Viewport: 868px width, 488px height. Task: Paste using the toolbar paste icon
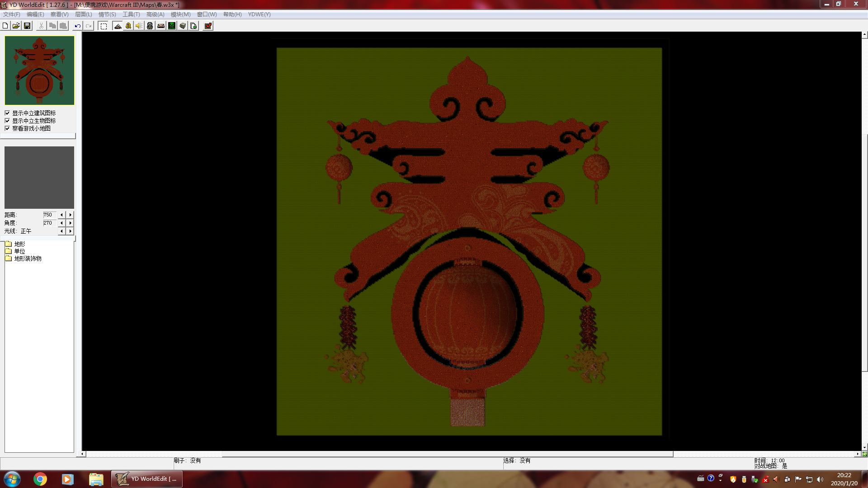(x=63, y=26)
